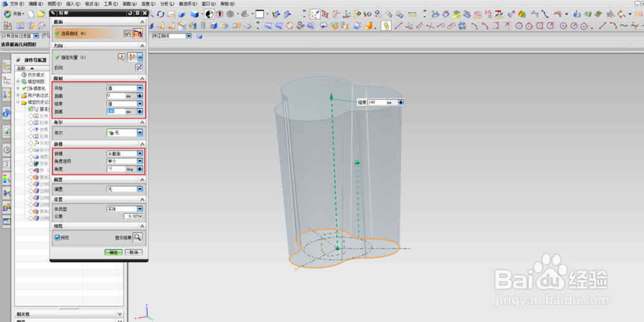Open the 工具 (Tools) menu
644x322 pixels.
111,4
